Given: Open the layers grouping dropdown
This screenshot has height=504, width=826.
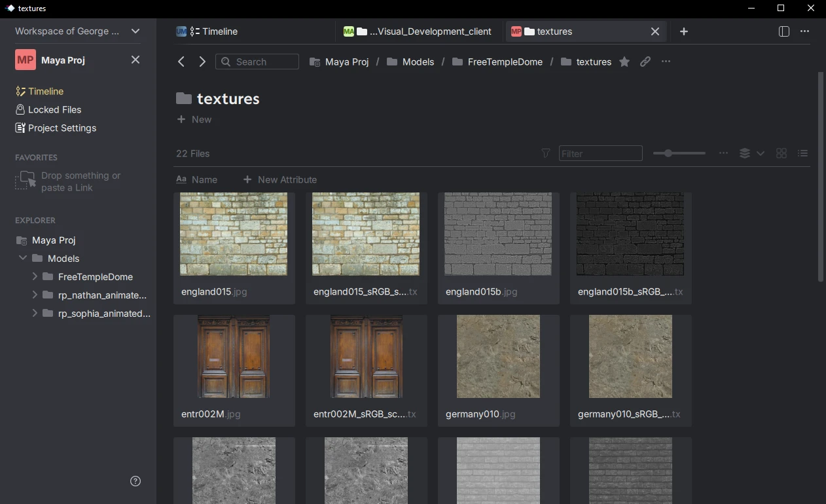Looking at the screenshot, I should [x=751, y=153].
